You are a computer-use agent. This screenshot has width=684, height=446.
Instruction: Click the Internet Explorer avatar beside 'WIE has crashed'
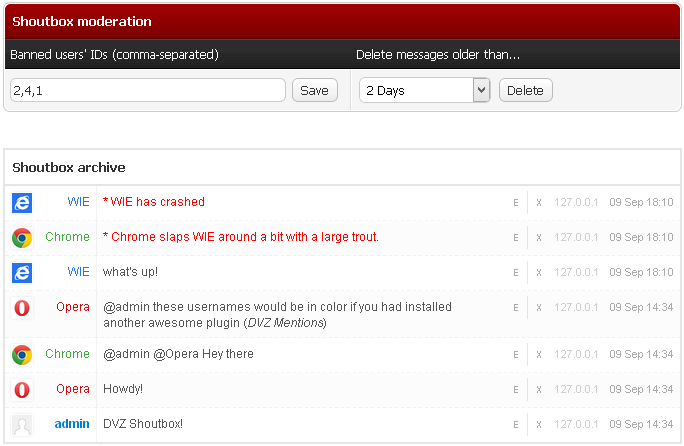(x=22, y=203)
